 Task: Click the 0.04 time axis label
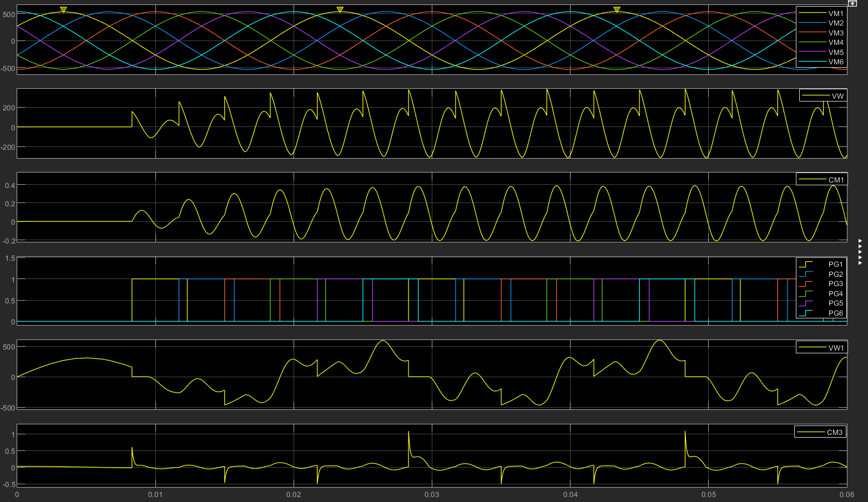click(570, 494)
